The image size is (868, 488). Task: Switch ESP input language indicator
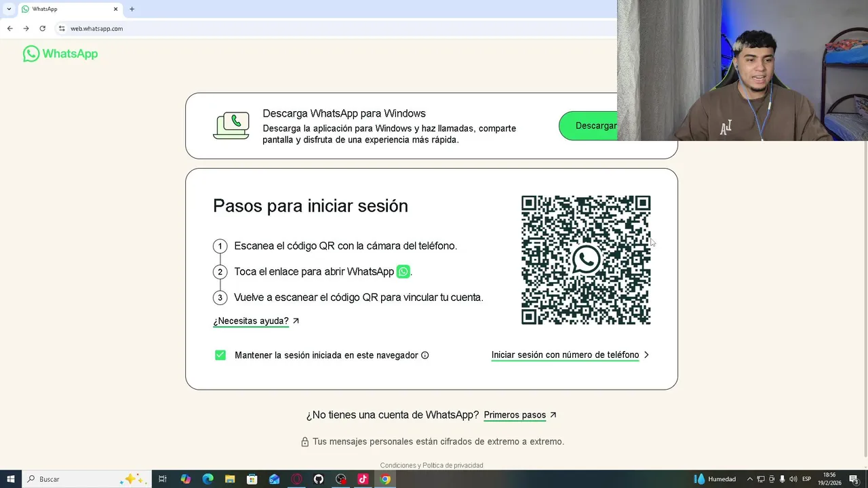click(x=807, y=479)
